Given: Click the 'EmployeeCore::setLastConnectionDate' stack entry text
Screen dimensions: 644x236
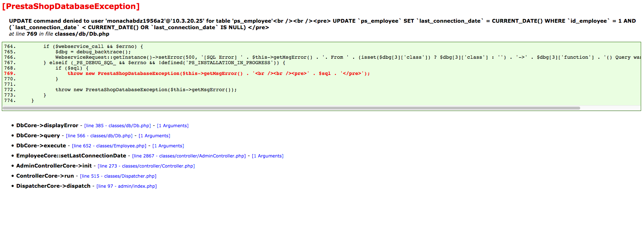Looking at the screenshot, I should pos(71,156).
